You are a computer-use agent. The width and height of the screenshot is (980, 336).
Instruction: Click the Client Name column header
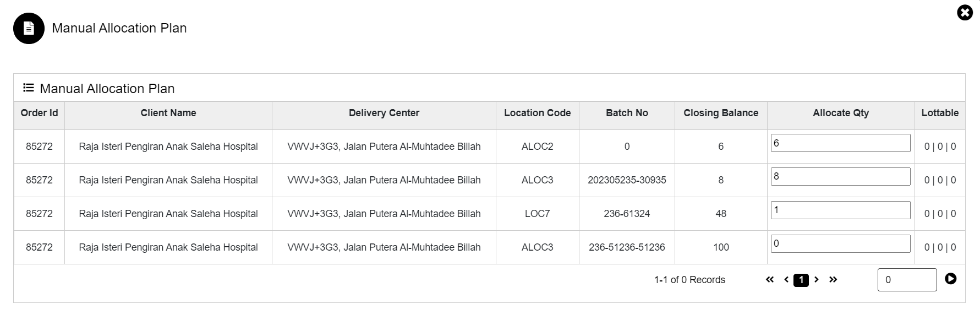[x=168, y=113]
